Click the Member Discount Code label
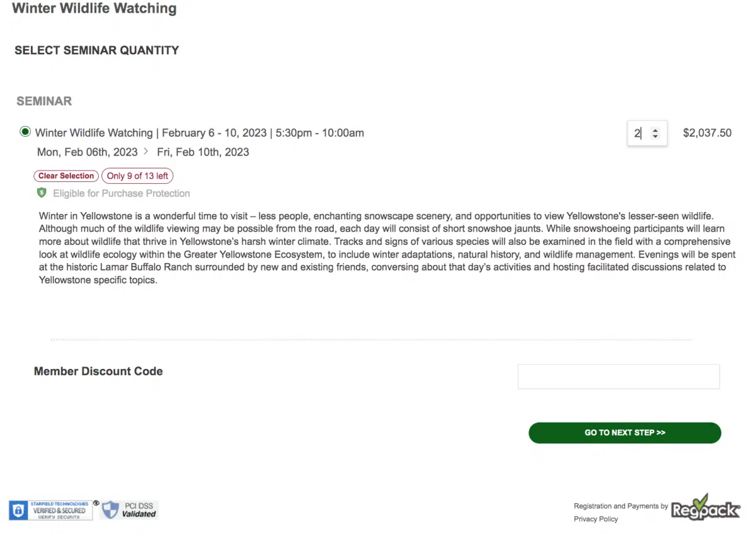The image size is (756, 534). 98,372
